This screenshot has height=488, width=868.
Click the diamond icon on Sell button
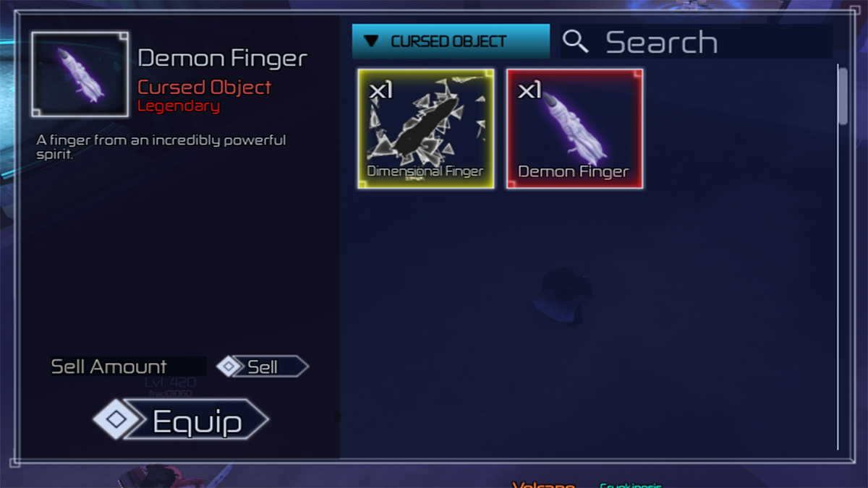pyautogui.click(x=229, y=367)
